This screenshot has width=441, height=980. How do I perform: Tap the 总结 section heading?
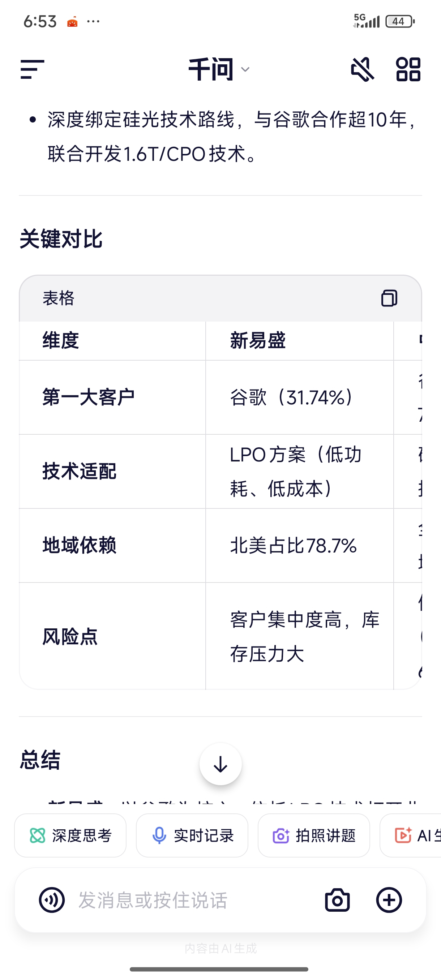40,760
